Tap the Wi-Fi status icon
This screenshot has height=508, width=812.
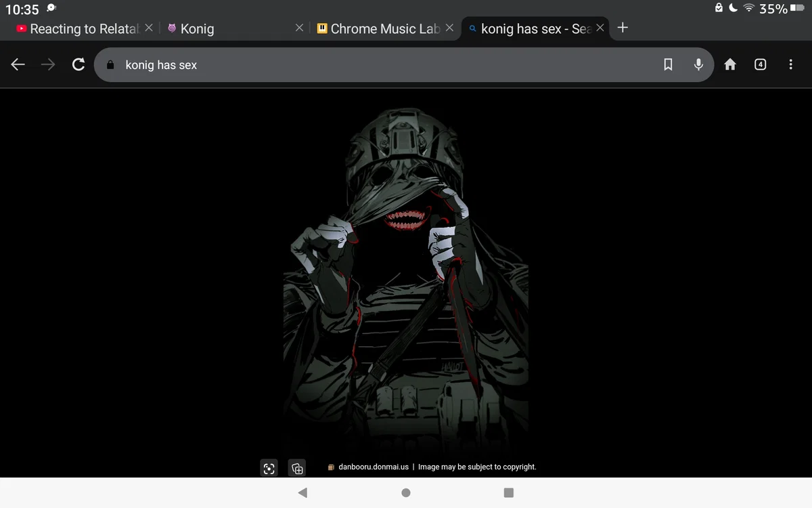point(749,8)
